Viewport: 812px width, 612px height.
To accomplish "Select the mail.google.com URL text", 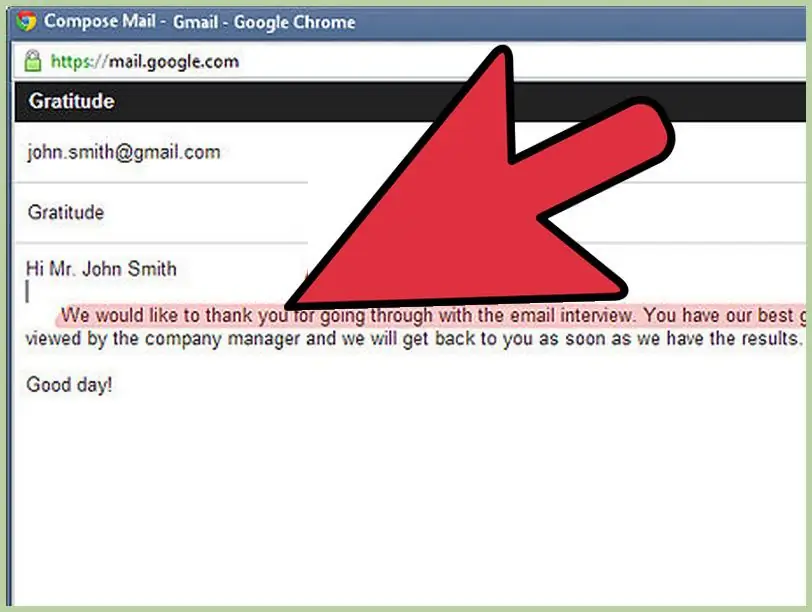I will coord(174,62).
